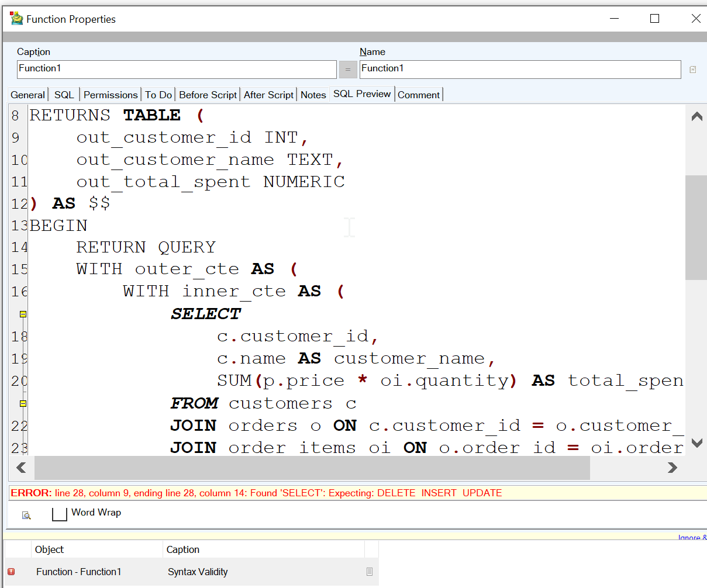Image resolution: width=707 pixels, height=588 pixels.
Task: Click the vertical scrollbar thumb
Action: point(696,228)
